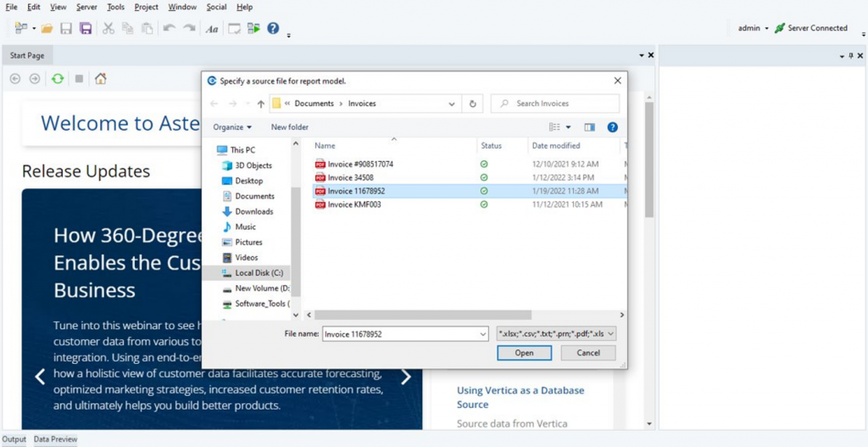The height and width of the screenshot is (447, 868).
Task: Toggle the preview pane in file dialog
Action: pos(591,127)
